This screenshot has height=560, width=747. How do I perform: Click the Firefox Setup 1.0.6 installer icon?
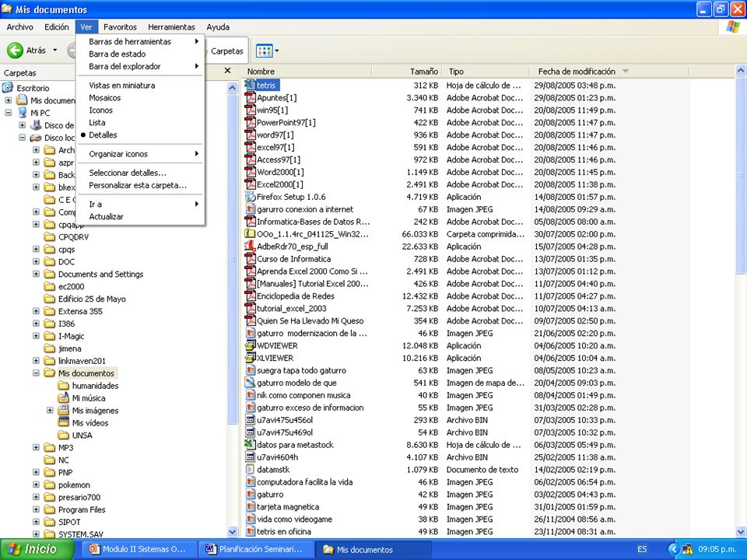pos(250,197)
